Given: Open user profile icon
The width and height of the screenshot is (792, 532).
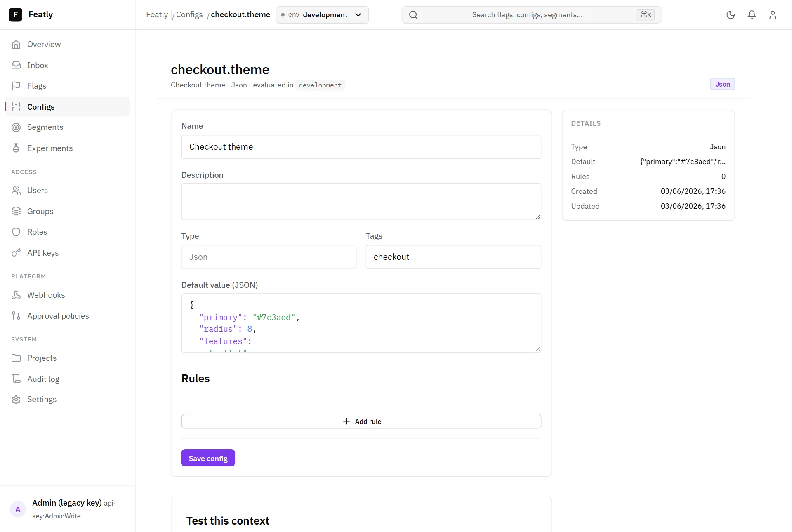Looking at the screenshot, I should click(x=773, y=15).
